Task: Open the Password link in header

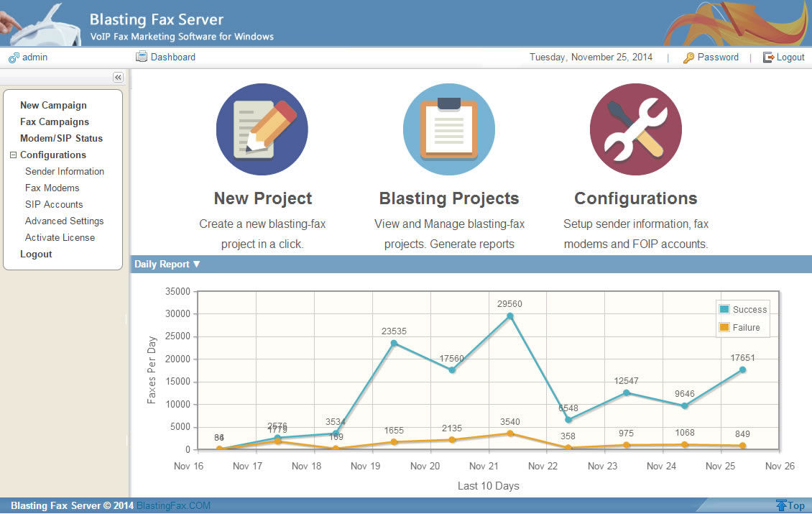Action: (x=718, y=57)
